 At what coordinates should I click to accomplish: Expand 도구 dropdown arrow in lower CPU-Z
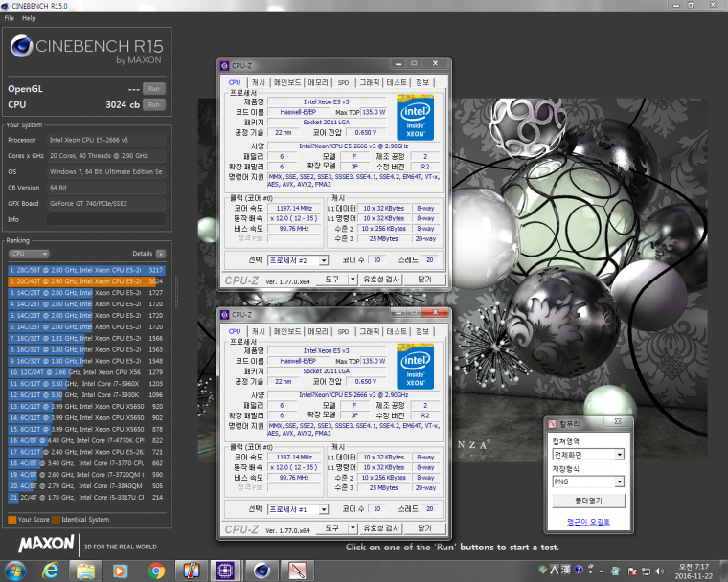(x=353, y=528)
